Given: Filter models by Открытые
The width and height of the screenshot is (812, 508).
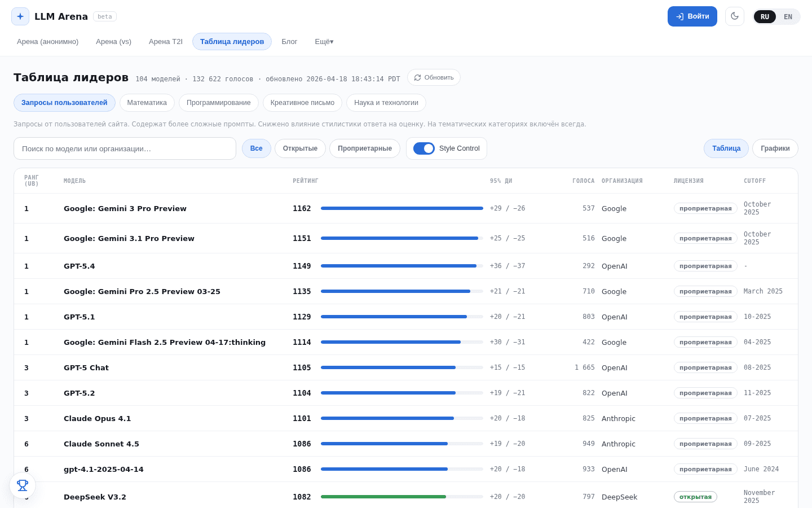Looking at the screenshot, I should 300,148.
